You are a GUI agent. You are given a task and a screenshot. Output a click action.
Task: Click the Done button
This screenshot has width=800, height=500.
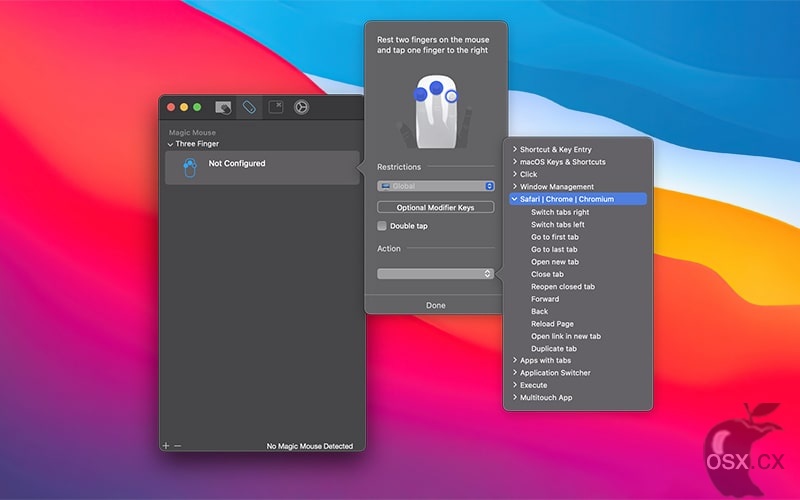click(x=435, y=305)
